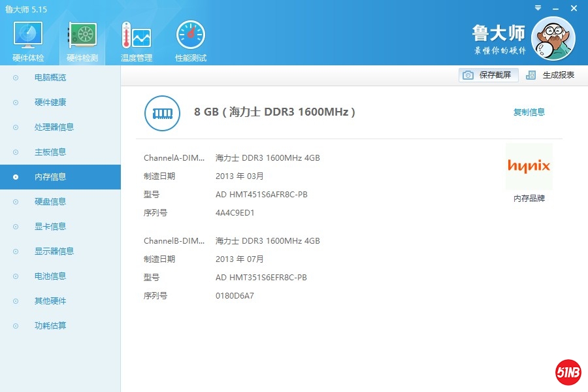588x392 pixels.
Task: Launch 性能测试 (Performance Test)
Action: tap(189, 36)
